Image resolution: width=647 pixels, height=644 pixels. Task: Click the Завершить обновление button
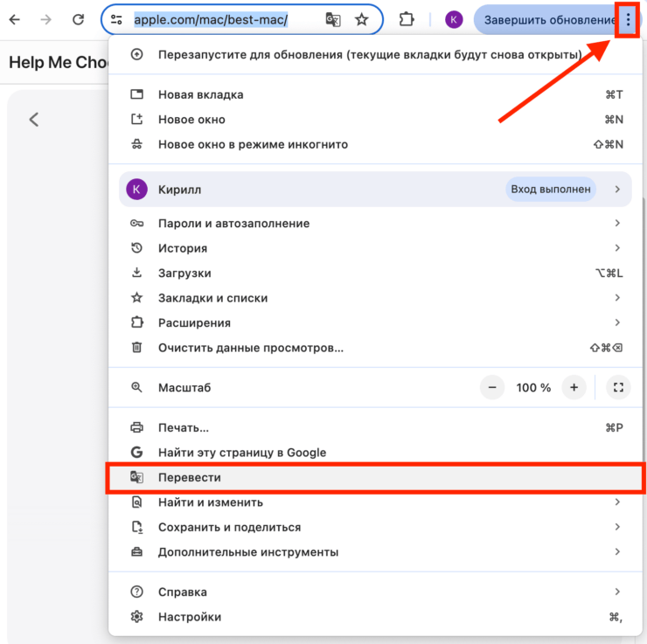[549, 19]
